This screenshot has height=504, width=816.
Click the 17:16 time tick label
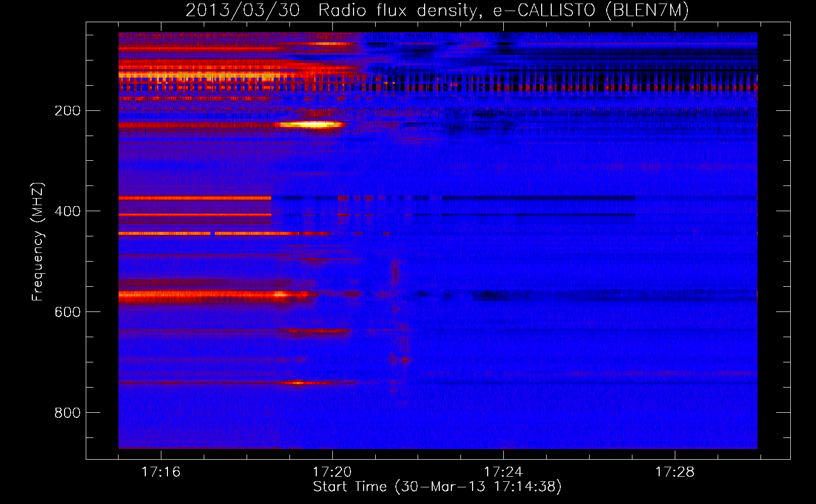point(161,472)
